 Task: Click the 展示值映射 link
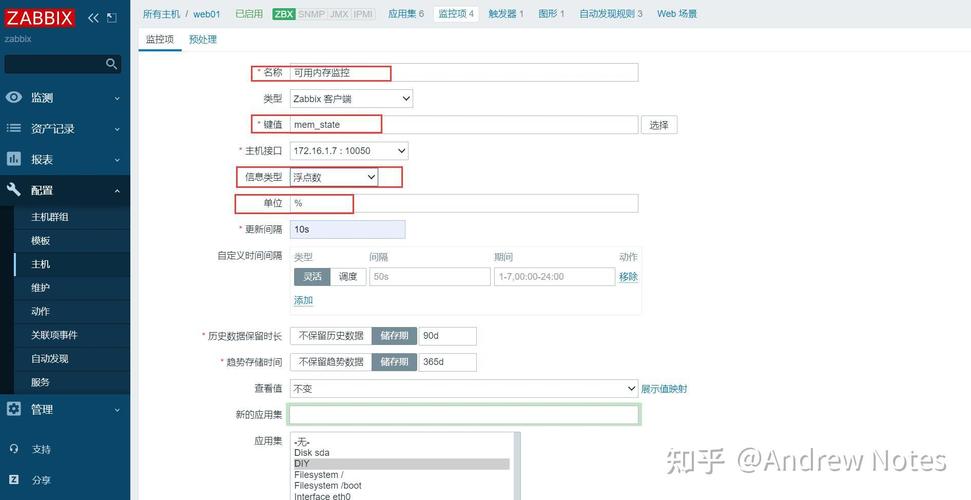click(x=664, y=389)
